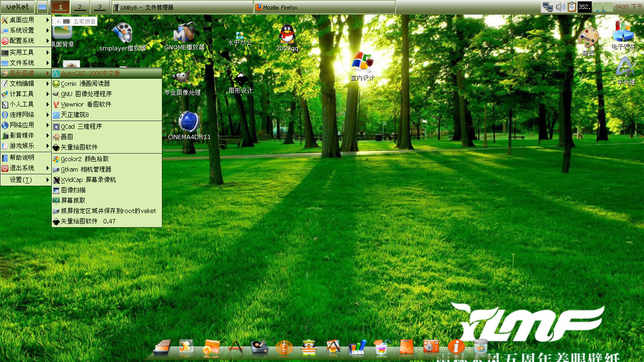Click the orange globe dock icon

pyautogui.click(x=284, y=348)
